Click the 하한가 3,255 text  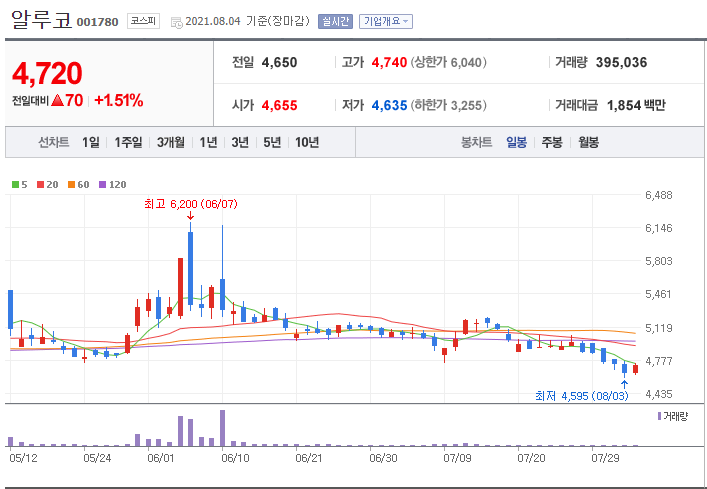point(449,105)
